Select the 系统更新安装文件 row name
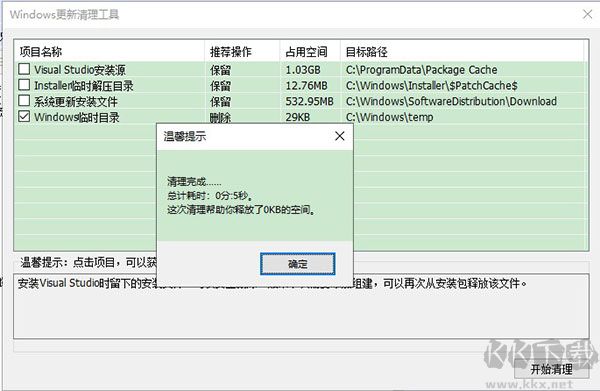Viewport: 600px width, 391px height. pyautogui.click(x=76, y=101)
